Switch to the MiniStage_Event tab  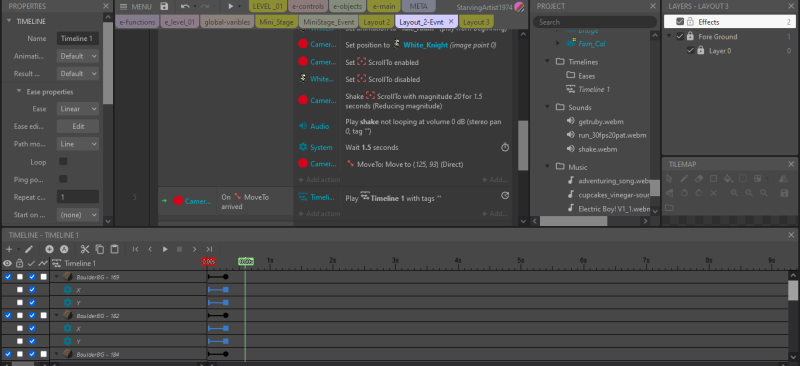(x=329, y=22)
